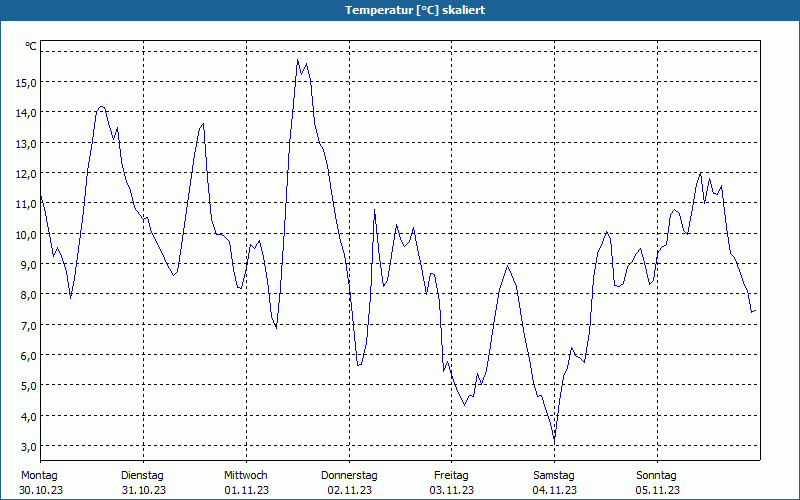Select the 5,0 y-axis label
Screen dimensions: 800x500
click(x=29, y=386)
